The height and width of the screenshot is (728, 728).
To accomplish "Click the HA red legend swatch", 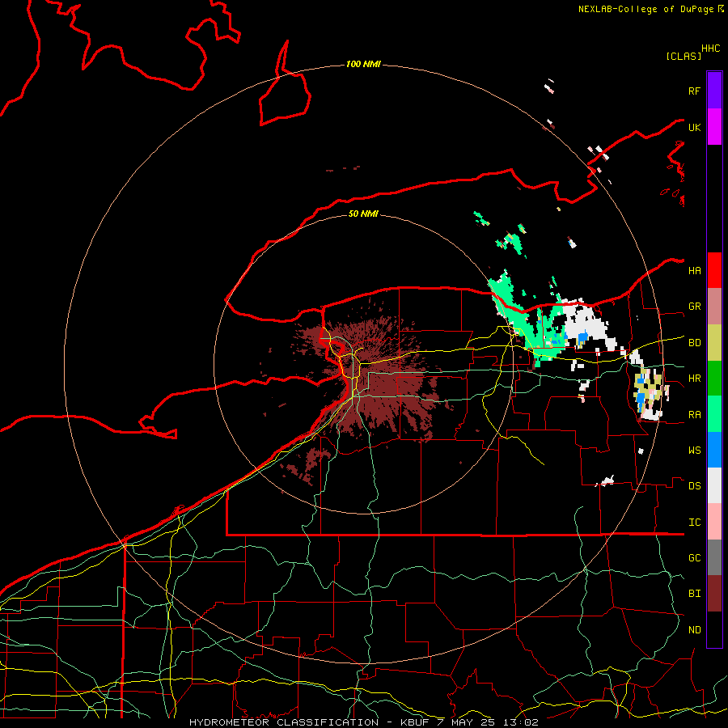I will pyautogui.click(x=714, y=270).
